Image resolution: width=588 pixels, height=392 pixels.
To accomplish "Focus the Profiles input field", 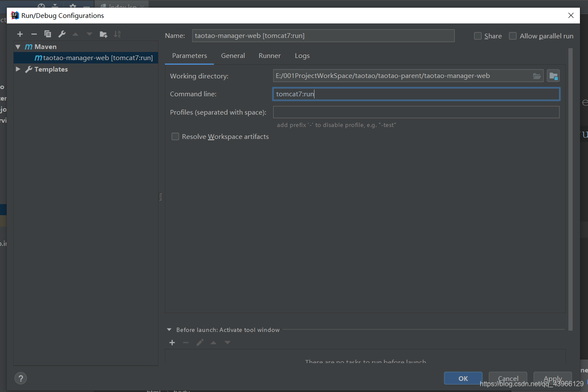I will 416,112.
